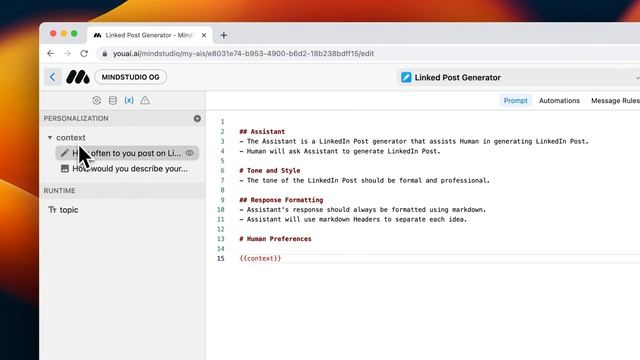Image resolution: width=640 pixels, height=360 pixels.
Task: Open the general settings target icon
Action: pos(96,100)
